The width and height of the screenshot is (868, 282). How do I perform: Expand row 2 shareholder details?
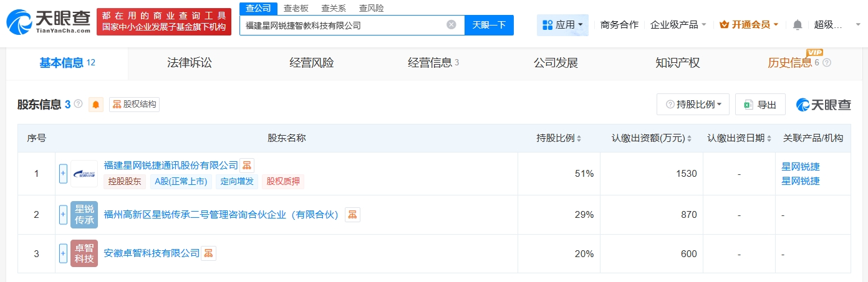(x=63, y=215)
